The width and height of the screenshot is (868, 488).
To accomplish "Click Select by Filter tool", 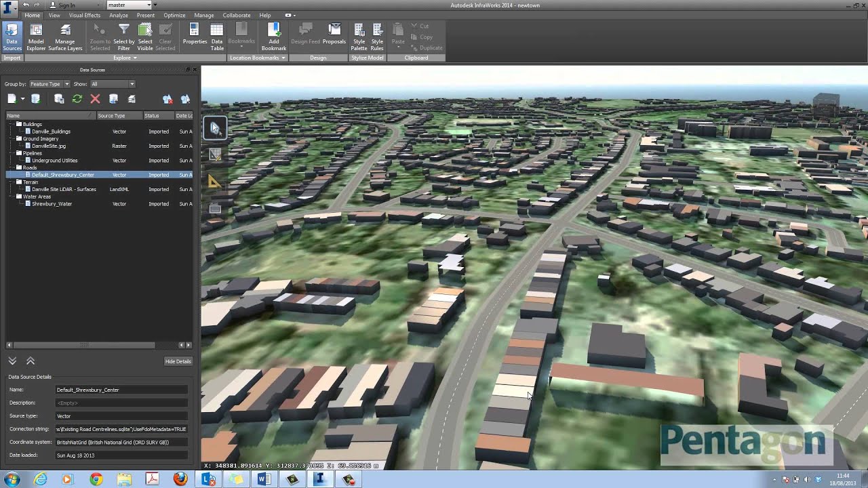I will [123, 37].
